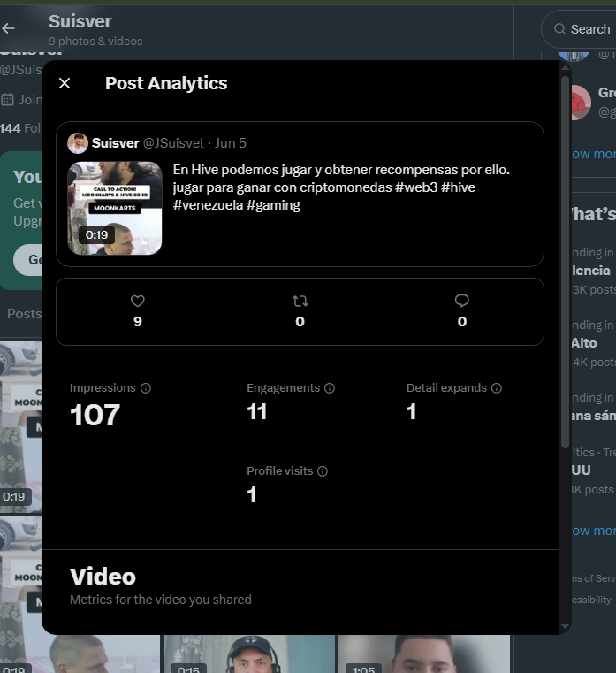Viewport: 616px width, 673px height.
Task: Click the scroll up arrow of the dialog
Action: 565,68
